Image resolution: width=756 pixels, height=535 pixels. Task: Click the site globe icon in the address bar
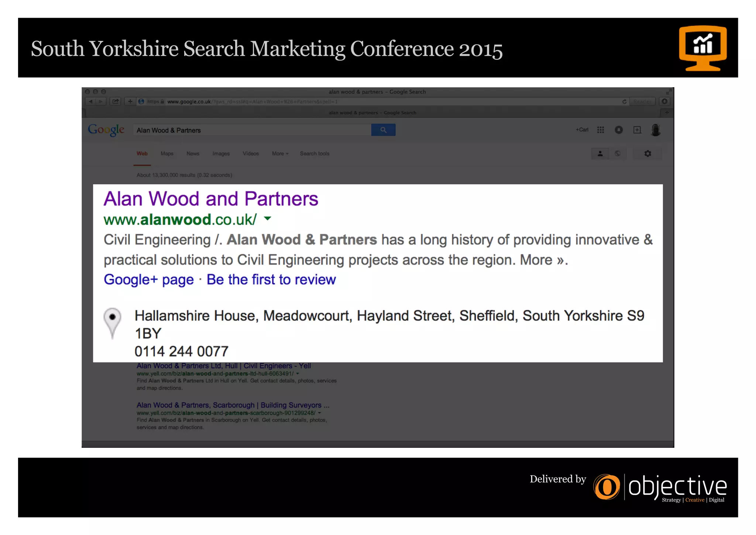click(141, 102)
